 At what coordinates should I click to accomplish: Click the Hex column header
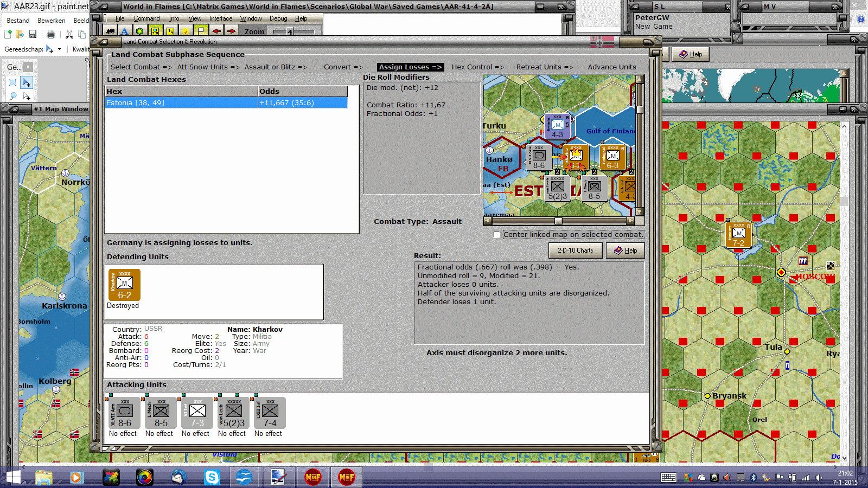pyautogui.click(x=181, y=92)
